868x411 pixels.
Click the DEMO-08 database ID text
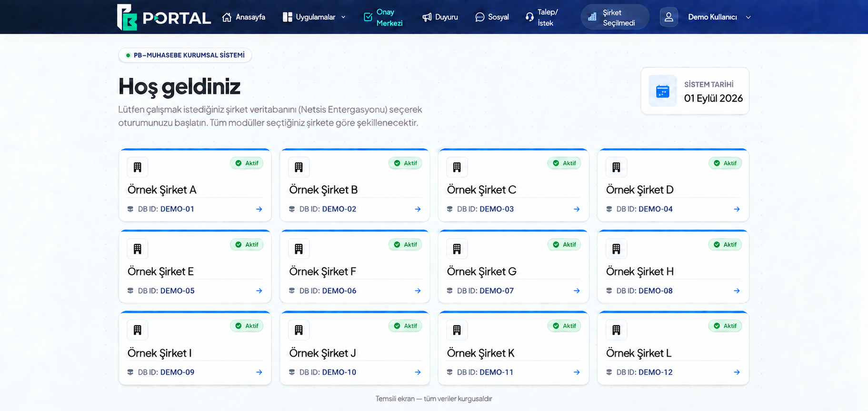coord(656,291)
